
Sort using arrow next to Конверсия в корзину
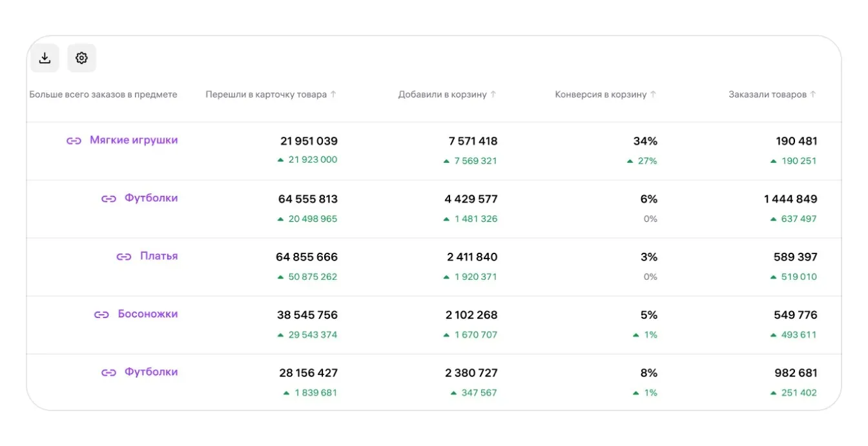[x=653, y=94]
